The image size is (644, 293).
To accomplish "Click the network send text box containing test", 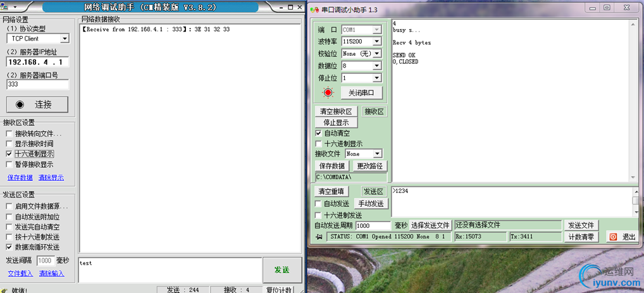I will (170, 270).
